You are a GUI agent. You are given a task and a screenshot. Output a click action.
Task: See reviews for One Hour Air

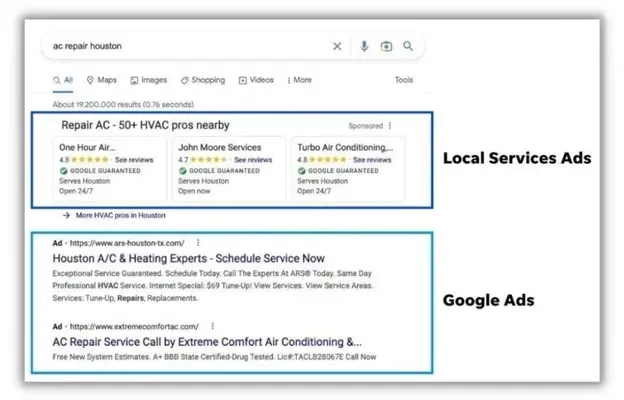(x=134, y=160)
